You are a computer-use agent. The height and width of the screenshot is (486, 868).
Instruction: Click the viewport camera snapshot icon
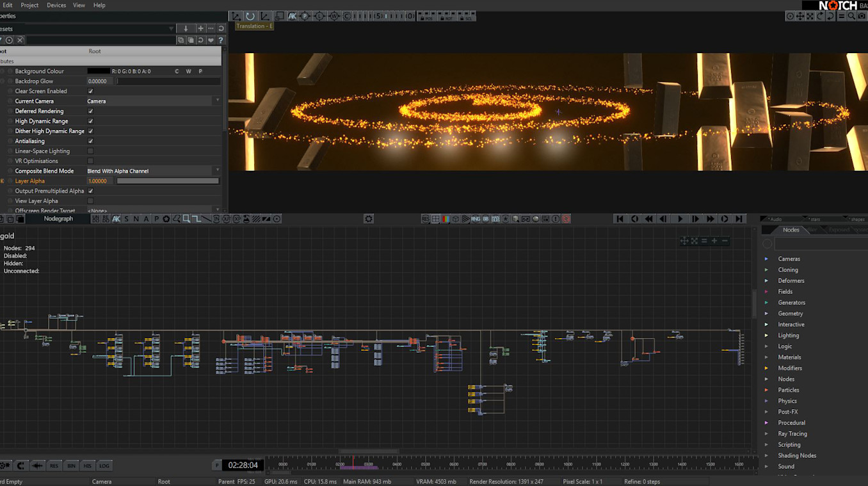coord(862,16)
